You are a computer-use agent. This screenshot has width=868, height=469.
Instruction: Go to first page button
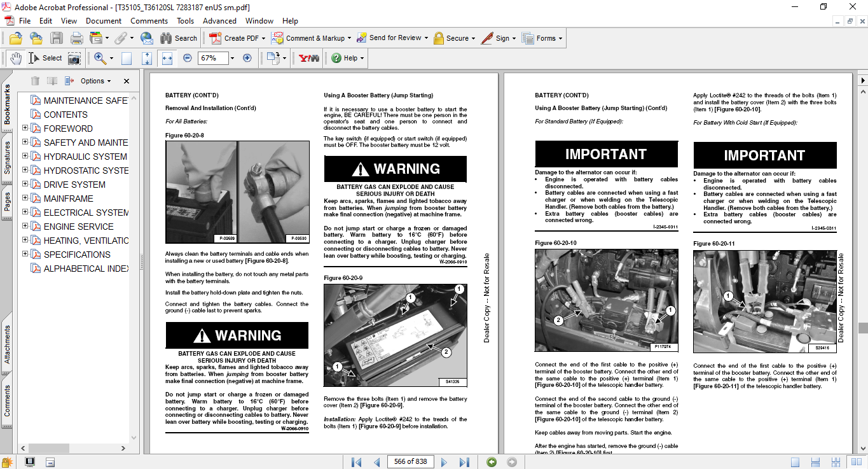pyautogui.click(x=357, y=462)
